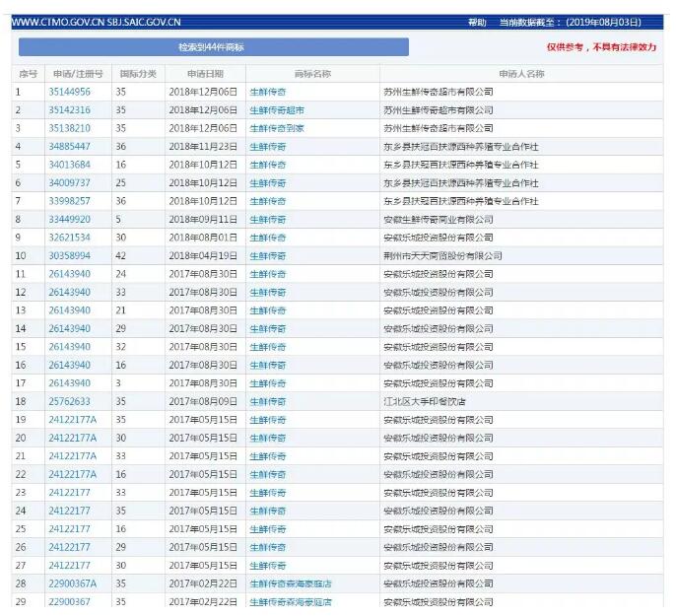Open registration number 32621534

point(70,238)
